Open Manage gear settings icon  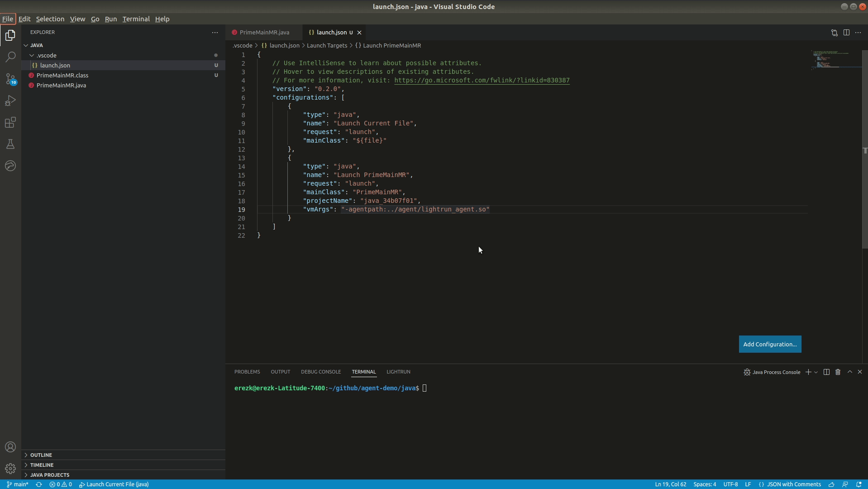click(x=10, y=469)
